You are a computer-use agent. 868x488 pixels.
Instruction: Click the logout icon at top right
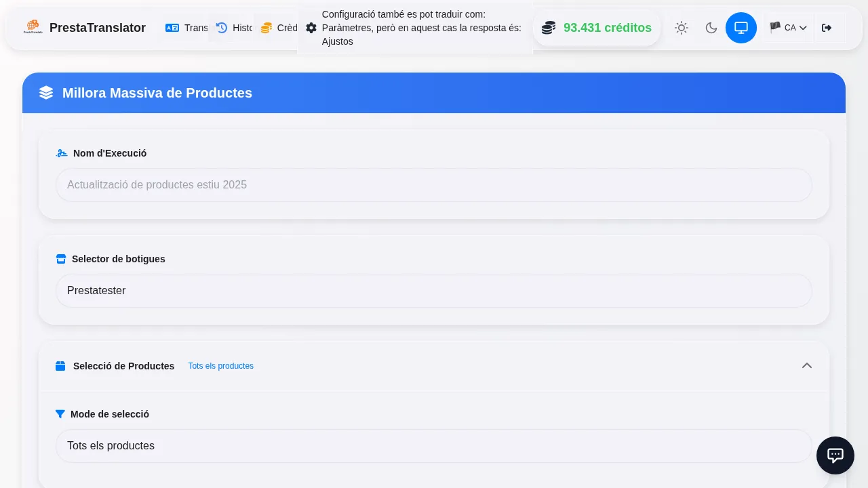click(x=827, y=28)
